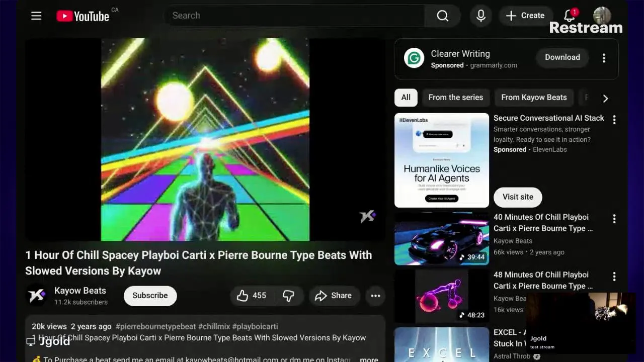Open notifications bell
644x362 pixels.
pyautogui.click(x=570, y=16)
